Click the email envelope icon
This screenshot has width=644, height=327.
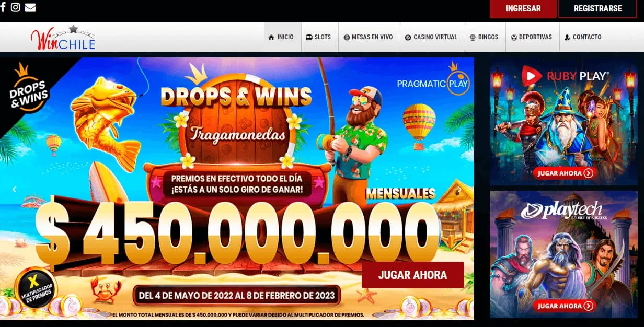30,7
